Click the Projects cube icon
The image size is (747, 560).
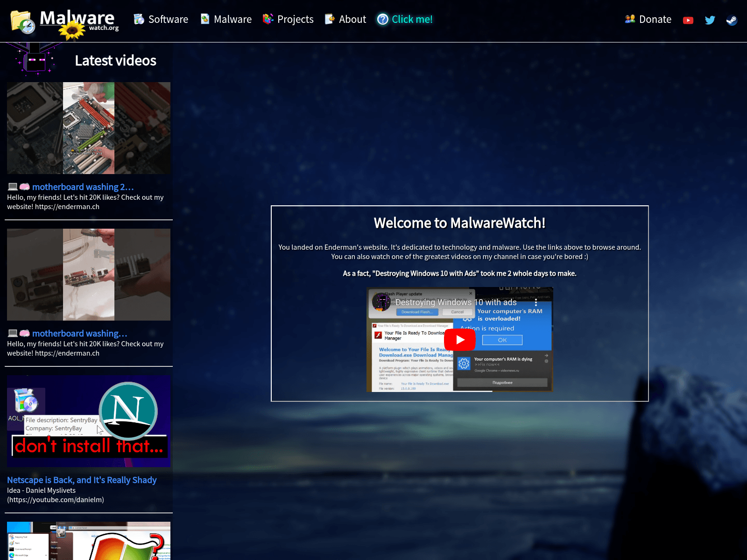click(x=268, y=19)
